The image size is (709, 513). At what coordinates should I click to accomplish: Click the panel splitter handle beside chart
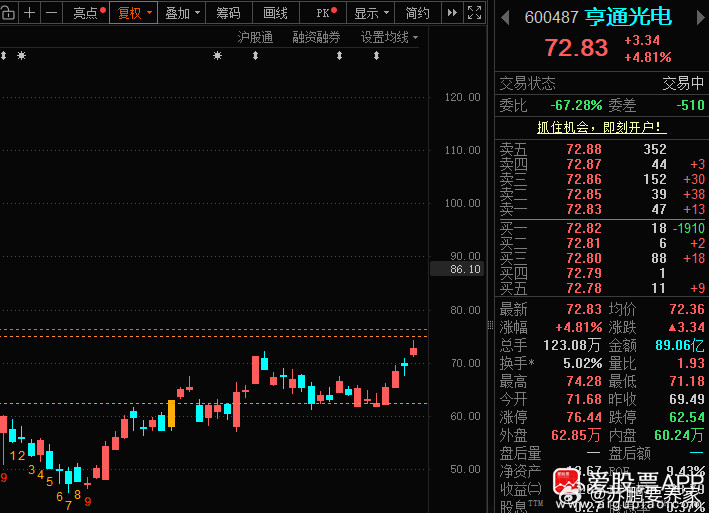click(x=491, y=325)
